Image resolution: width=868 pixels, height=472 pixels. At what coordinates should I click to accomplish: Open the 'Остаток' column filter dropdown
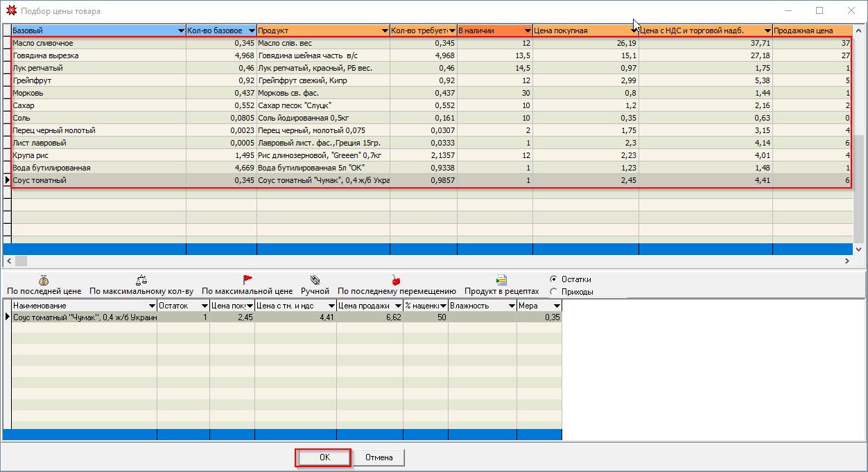pyautogui.click(x=205, y=306)
